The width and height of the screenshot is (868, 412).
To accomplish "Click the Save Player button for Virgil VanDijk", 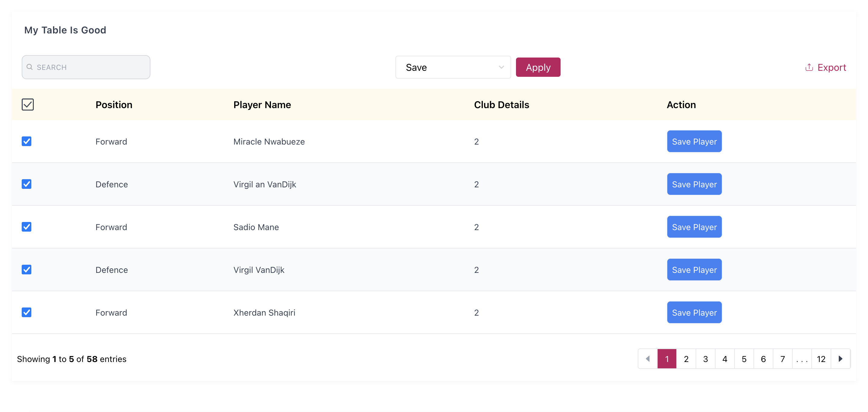I will [694, 270].
